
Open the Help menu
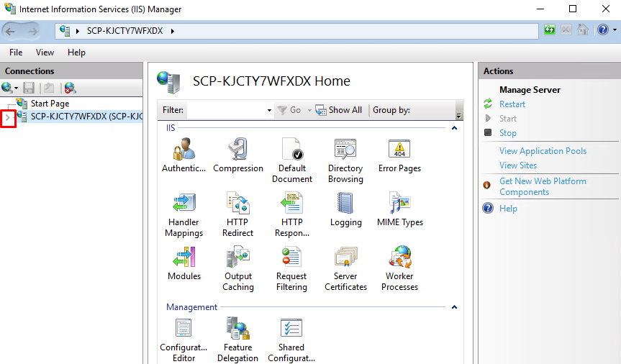click(76, 53)
